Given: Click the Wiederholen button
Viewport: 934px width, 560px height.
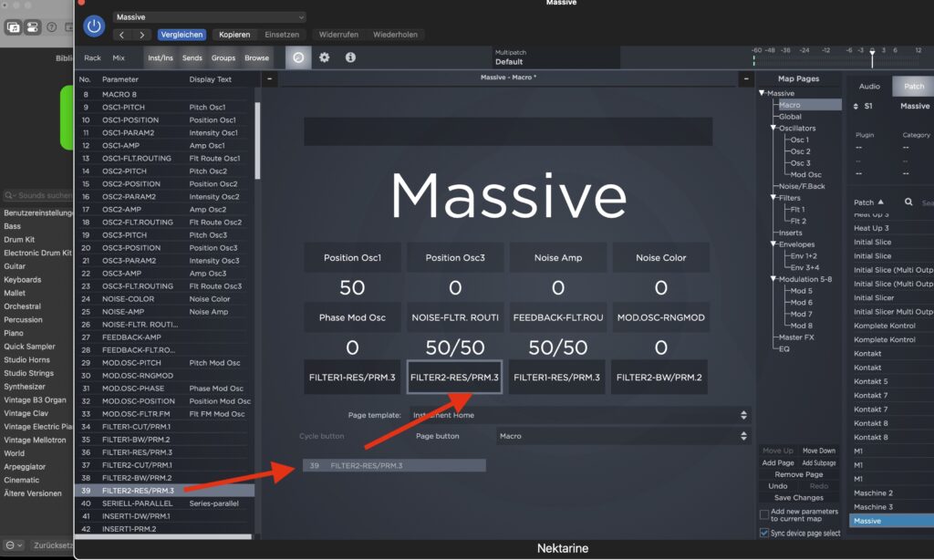Looking at the screenshot, I should pos(395,35).
